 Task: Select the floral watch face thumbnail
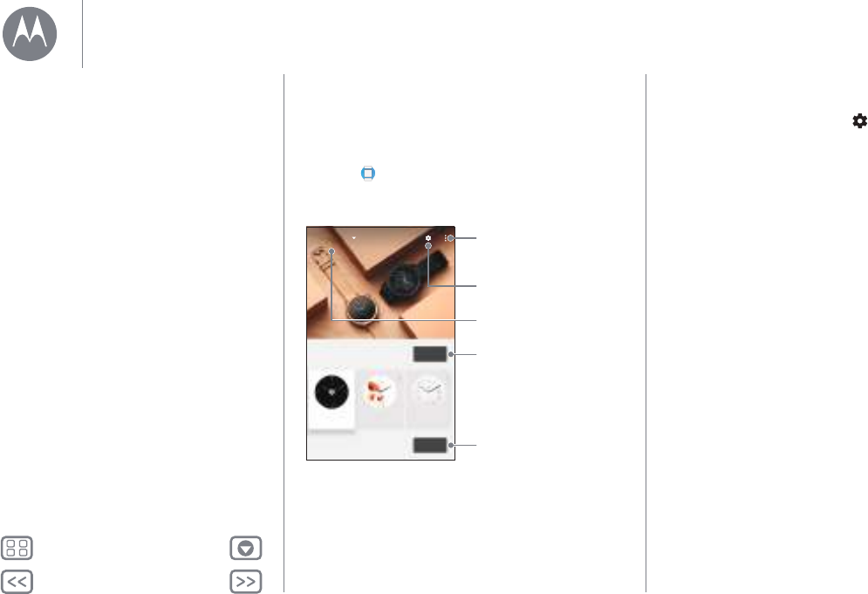point(379,392)
